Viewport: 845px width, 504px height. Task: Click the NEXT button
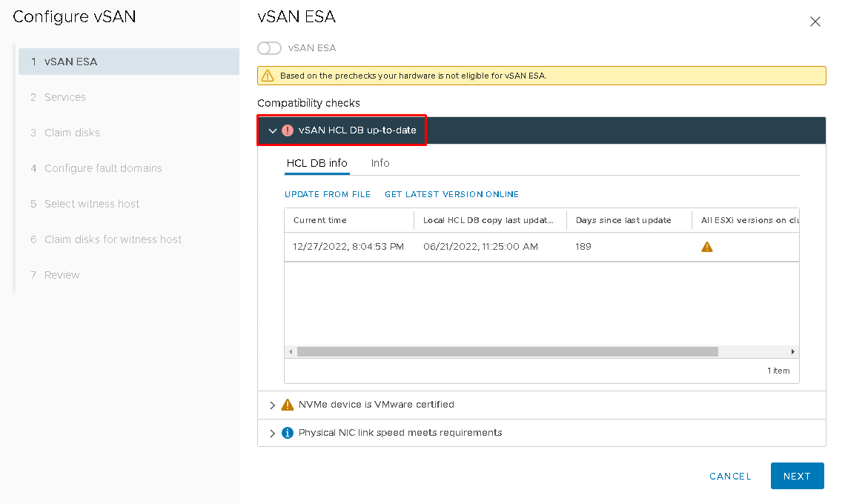pos(797,476)
